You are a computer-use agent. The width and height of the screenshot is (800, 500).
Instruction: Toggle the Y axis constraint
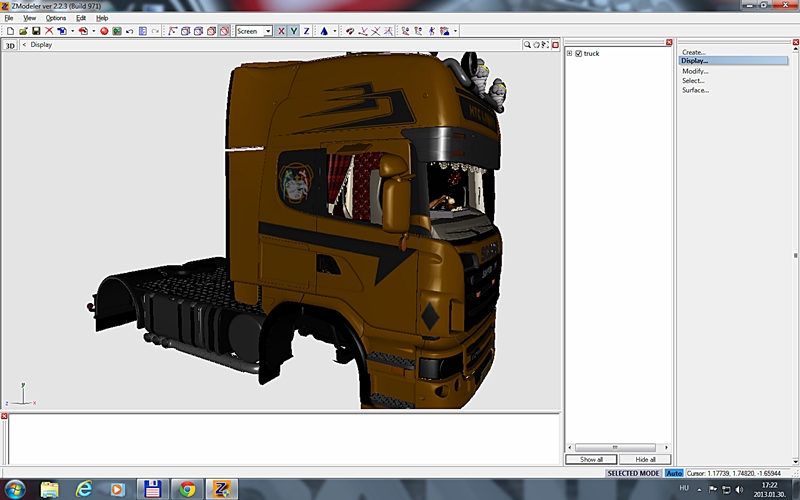coord(294,31)
